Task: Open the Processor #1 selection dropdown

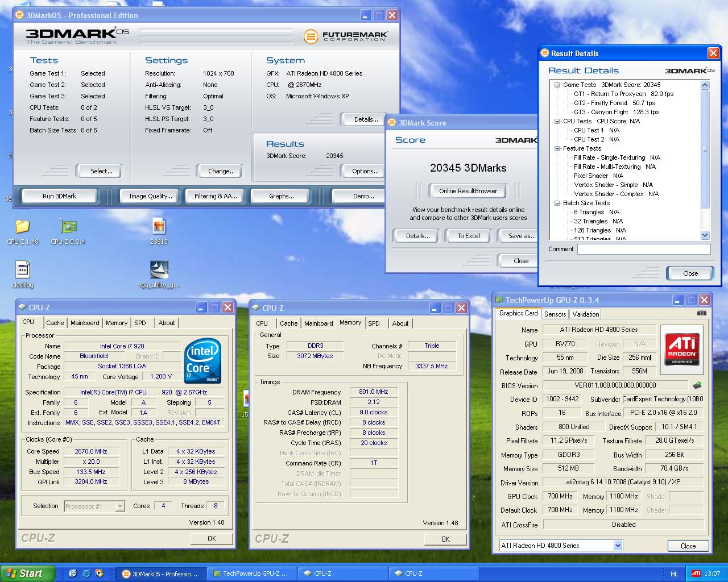Action: coord(119,506)
